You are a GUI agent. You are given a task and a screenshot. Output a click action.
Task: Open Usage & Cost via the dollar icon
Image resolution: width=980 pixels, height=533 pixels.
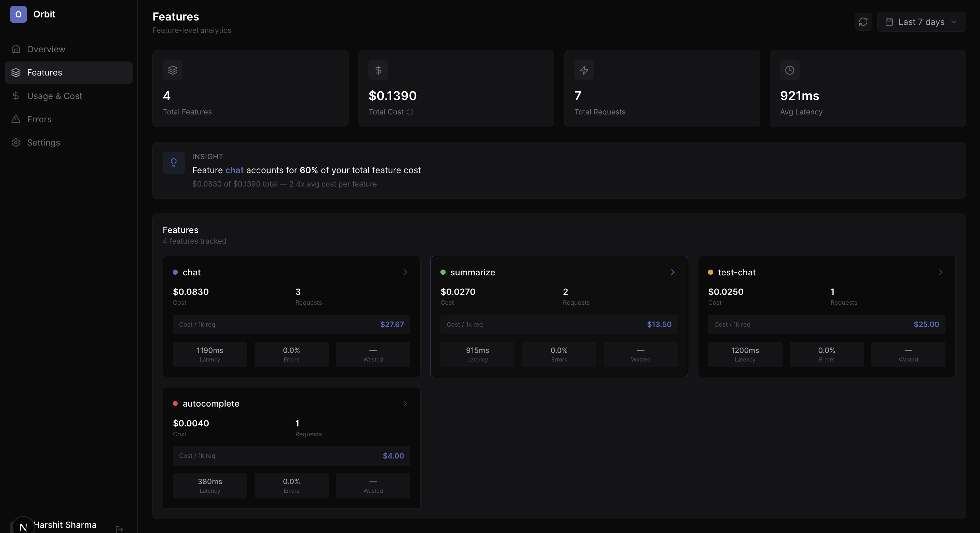16,96
